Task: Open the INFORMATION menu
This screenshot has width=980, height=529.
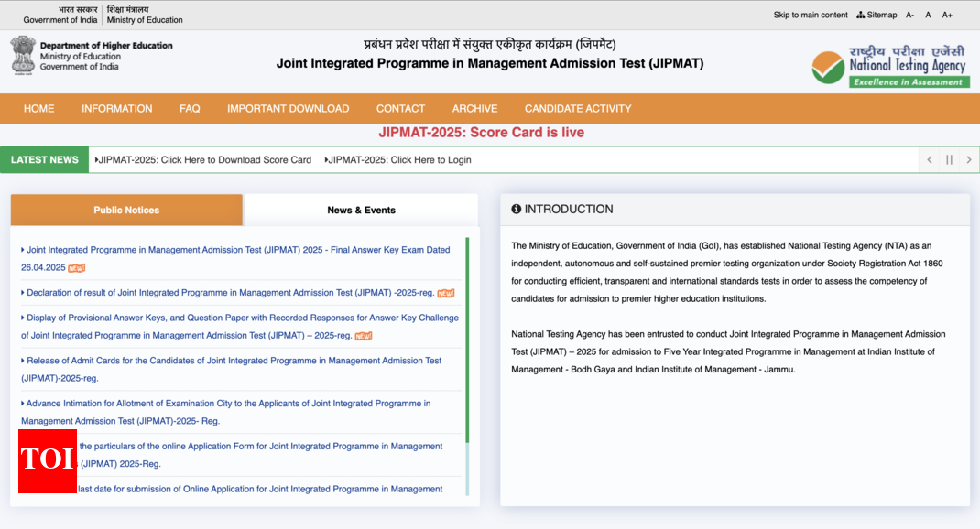Action: pyautogui.click(x=117, y=108)
